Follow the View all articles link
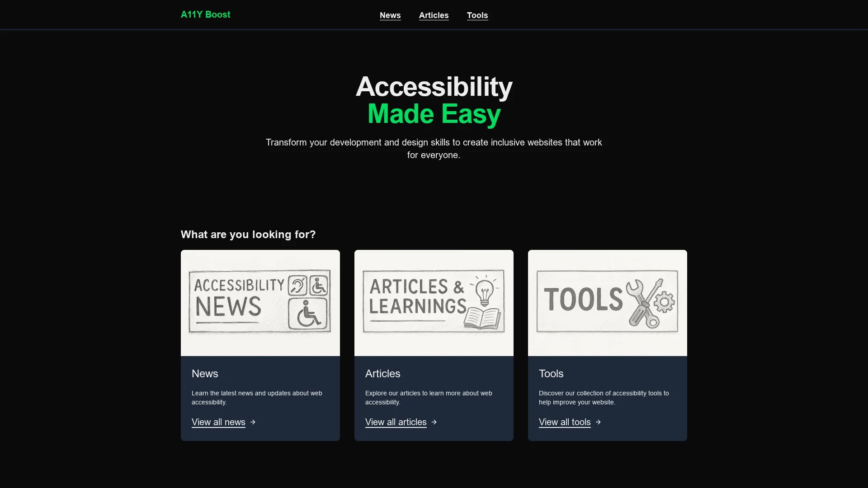The width and height of the screenshot is (868, 488). (396, 422)
